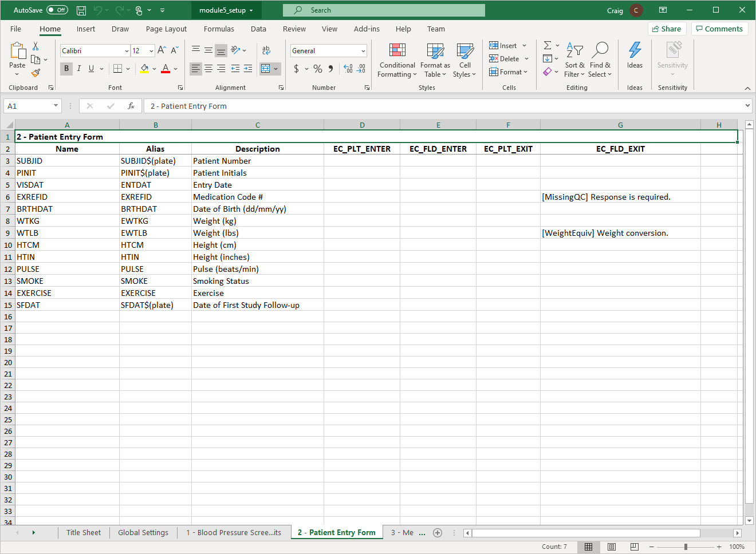
Task: Open the Calibri font name dropdown
Action: tap(127, 51)
